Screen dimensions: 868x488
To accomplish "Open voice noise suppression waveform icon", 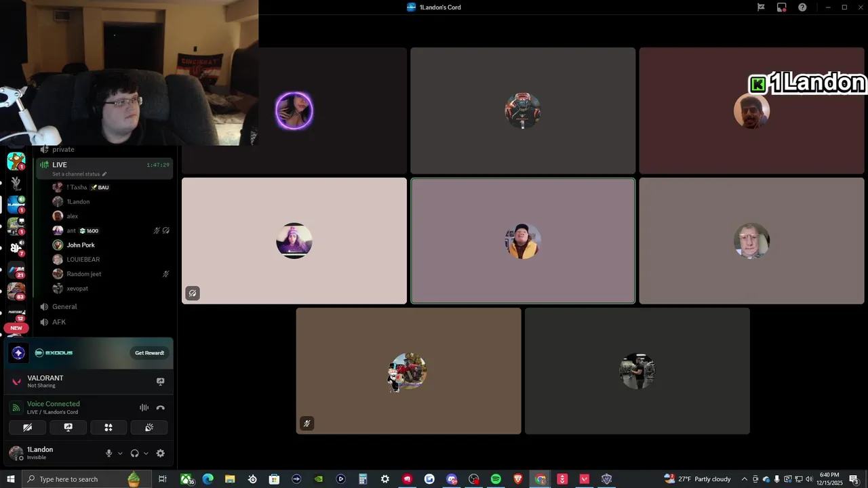I will coord(144,407).
